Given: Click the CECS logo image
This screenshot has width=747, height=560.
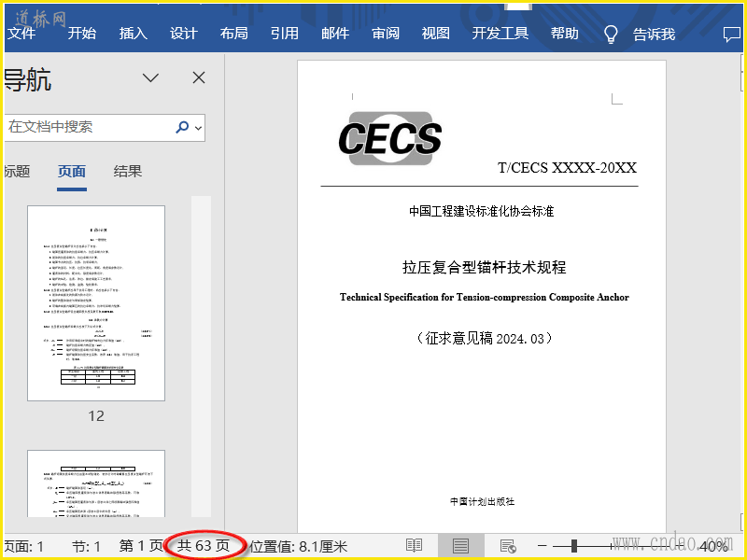Looking at the screenshot, I should (390, 138).
